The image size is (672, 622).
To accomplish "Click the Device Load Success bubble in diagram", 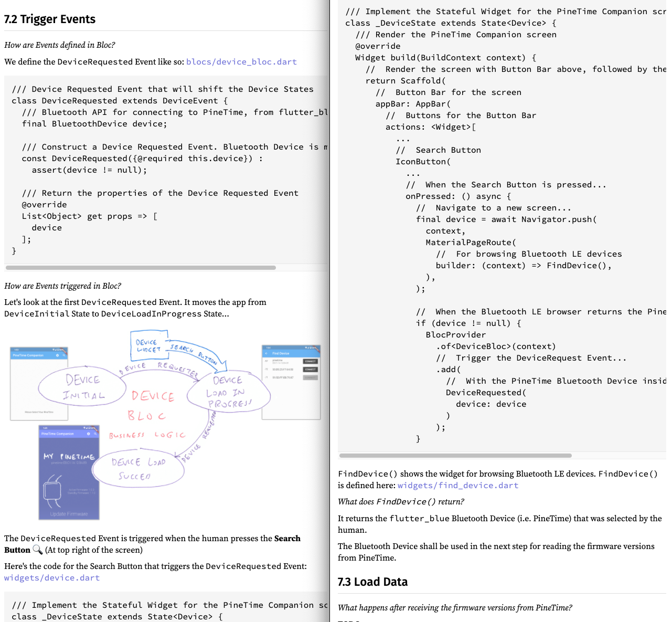I will (x=138, y=468).
